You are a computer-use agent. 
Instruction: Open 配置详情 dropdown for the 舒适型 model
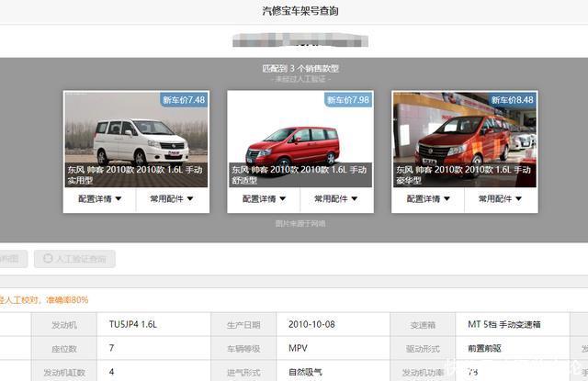click(264, 198)
